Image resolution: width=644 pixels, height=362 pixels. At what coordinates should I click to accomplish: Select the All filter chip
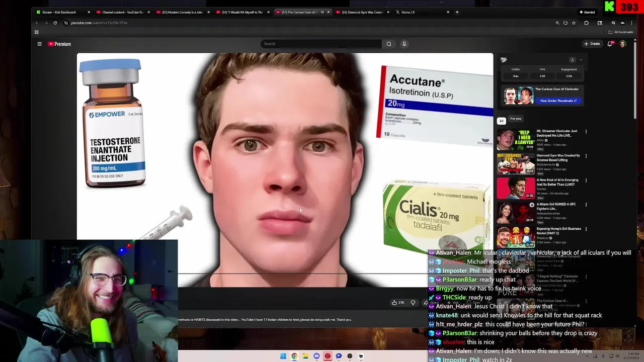coord(501,121)
